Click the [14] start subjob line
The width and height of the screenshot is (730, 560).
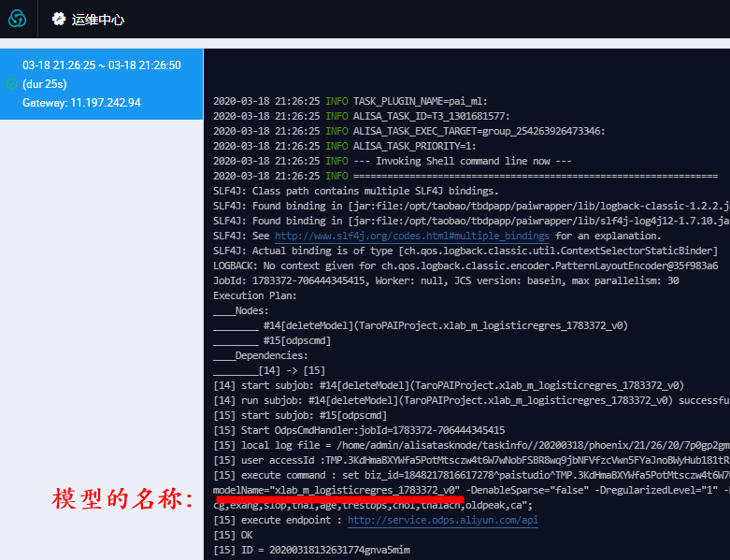click(x=449, y=385)
